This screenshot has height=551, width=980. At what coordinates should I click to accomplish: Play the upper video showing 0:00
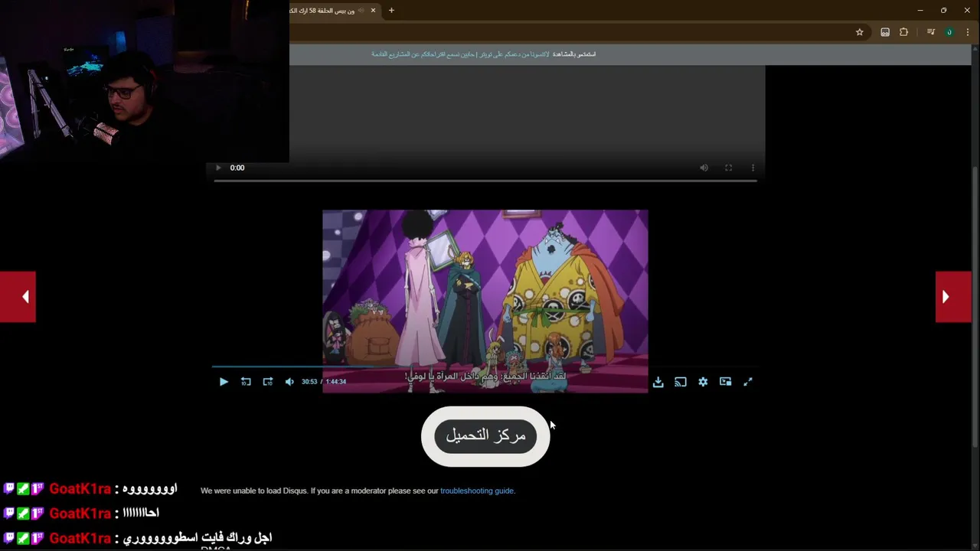(x=218, y=168)
